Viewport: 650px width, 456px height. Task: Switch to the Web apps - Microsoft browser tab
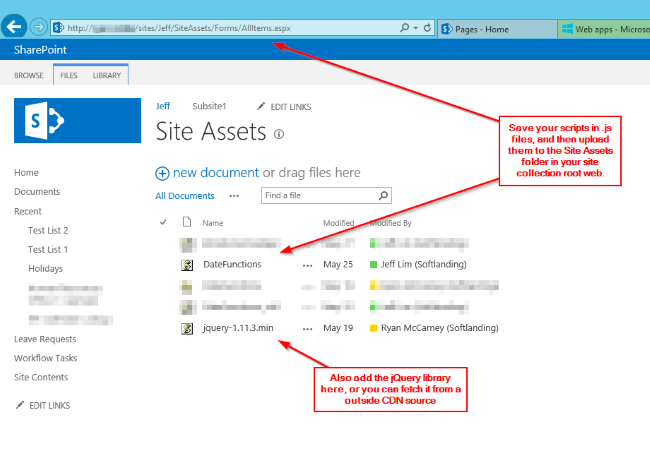coord(604,29)
